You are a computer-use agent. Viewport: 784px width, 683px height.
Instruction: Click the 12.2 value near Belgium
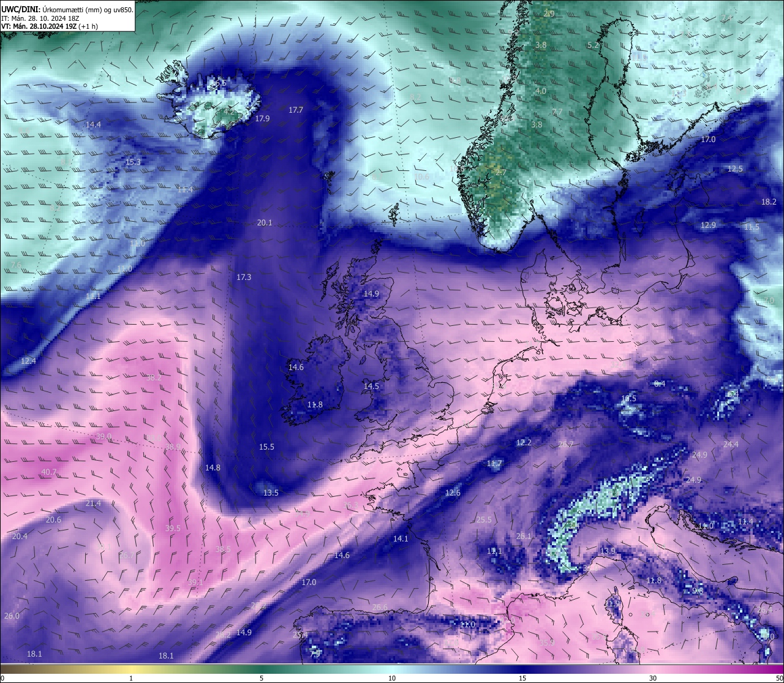(x=524, y=442)
